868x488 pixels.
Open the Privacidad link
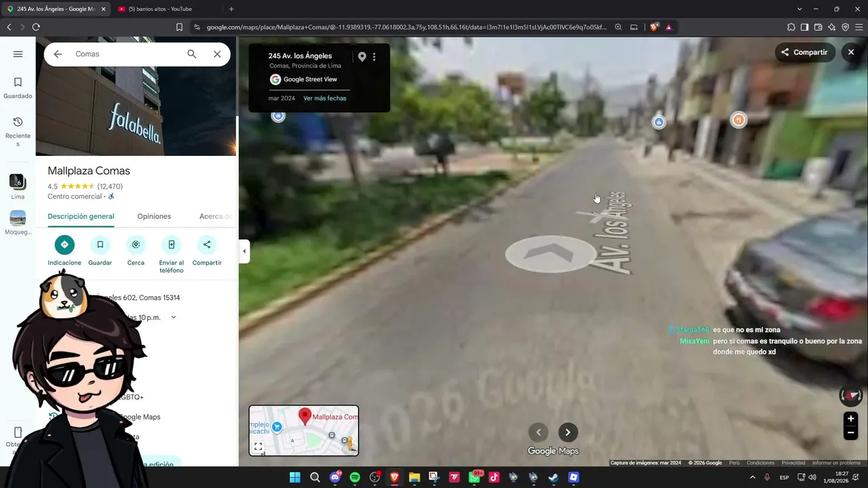[x=793, y=463]
